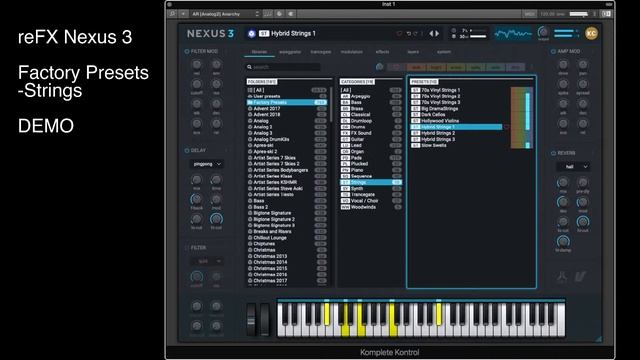The height and width of the screenshot is (360, 640).
Task: Load the previous preset with the left arrow
Action: click(x=431, y=33)
